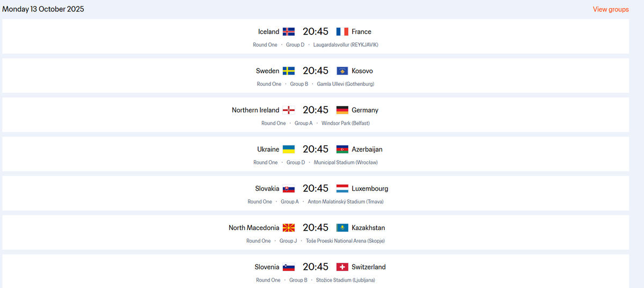The height and width of the screenshot is (288, 644).
Task: Click the Toše Proeski National Arena venue text
Action: click(x=345, y=241)
